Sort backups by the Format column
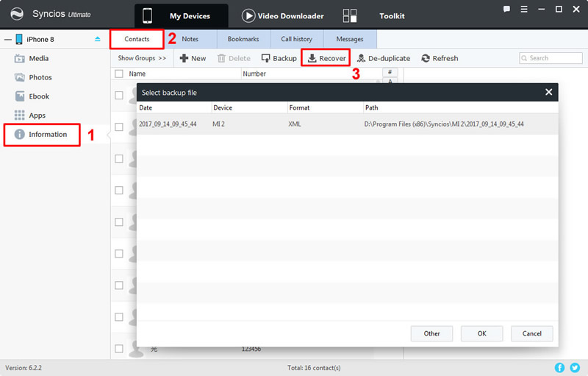Screen dimensions: 588x376 (x=299, y=107)
